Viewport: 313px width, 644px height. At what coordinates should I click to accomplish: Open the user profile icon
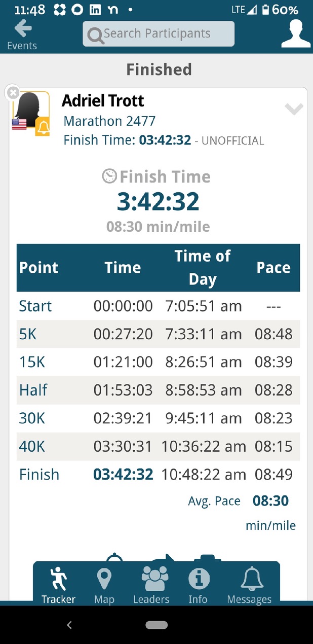pos(295,34)
